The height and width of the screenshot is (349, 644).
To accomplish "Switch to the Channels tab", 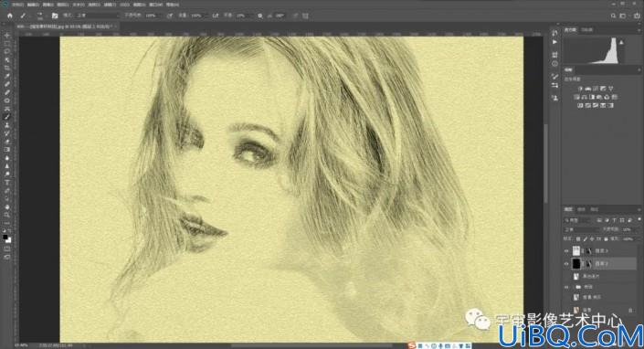I will coord(582,209).
